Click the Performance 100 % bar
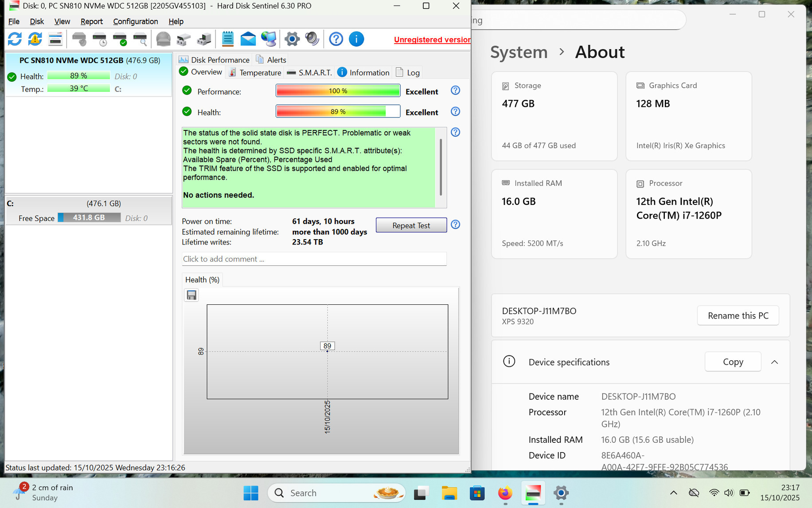Screen dimensions: 812x508 [338, 91]
